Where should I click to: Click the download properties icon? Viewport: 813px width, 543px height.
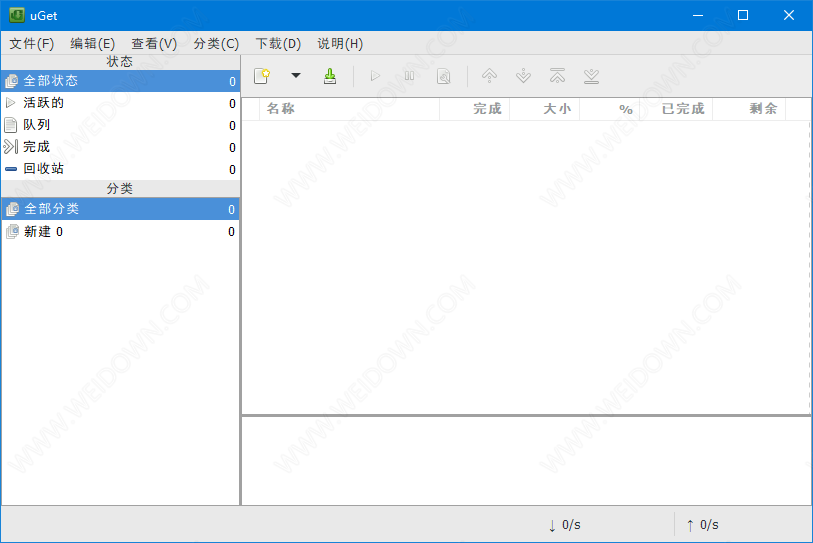point(443,76)
